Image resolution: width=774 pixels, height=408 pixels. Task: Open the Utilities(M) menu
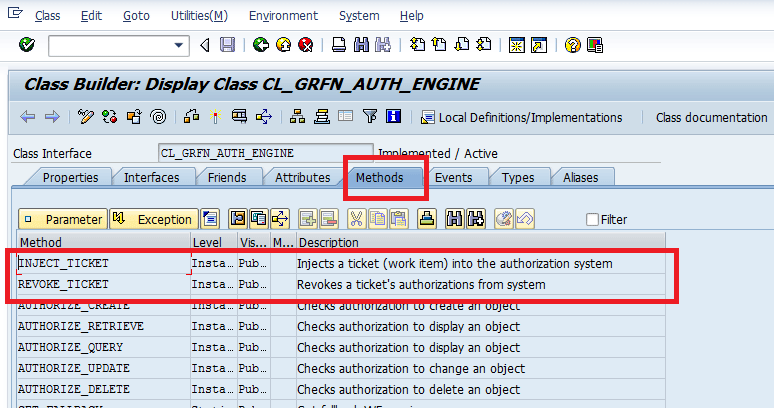tap(199, 16)
